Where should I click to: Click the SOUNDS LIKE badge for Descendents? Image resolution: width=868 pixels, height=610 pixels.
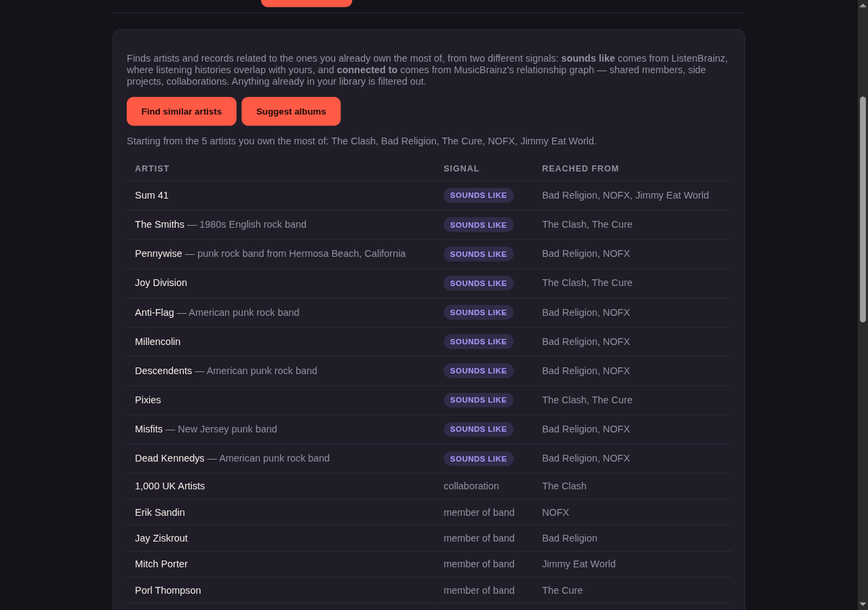(479, 371)
